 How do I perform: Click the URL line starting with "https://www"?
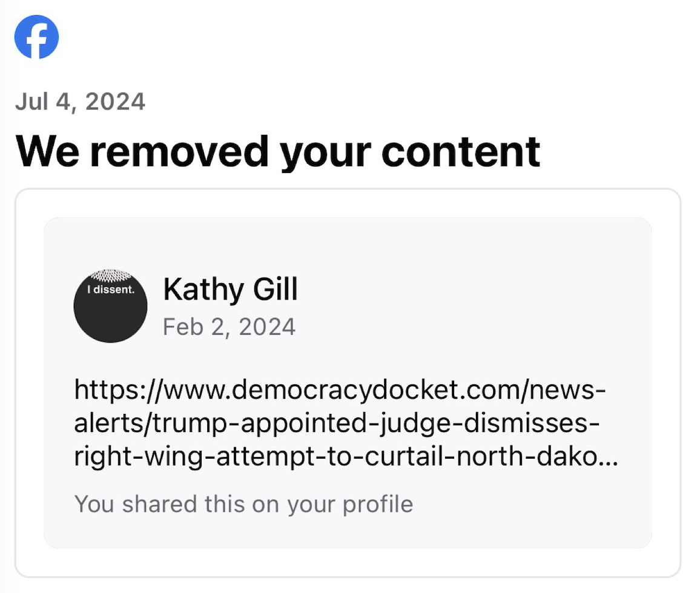340,390
